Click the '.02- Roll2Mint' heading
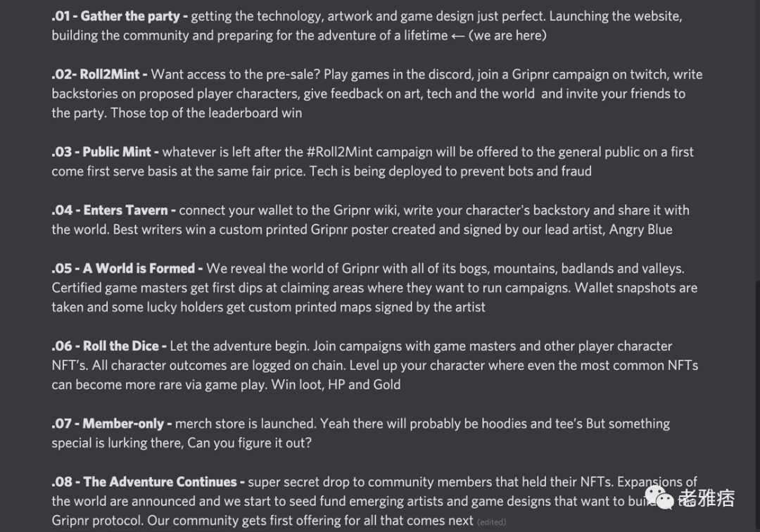Viewport: 760px width, 532px height. click(99, 74)
